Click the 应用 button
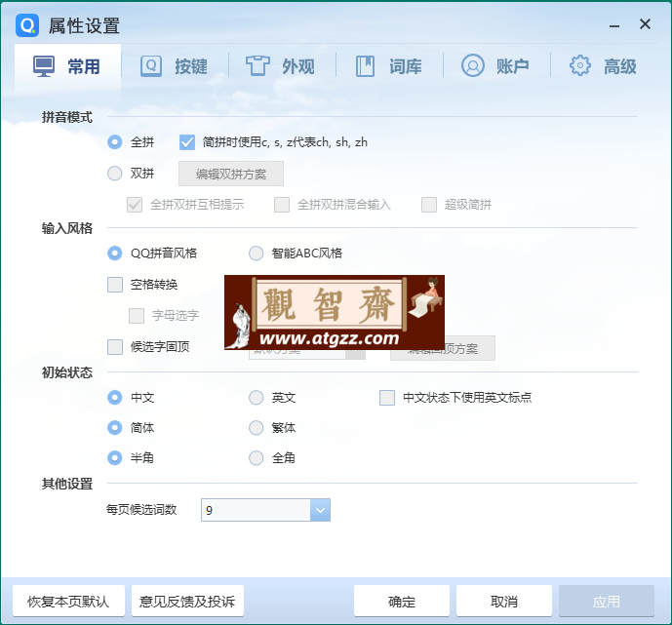 (607, 602)
